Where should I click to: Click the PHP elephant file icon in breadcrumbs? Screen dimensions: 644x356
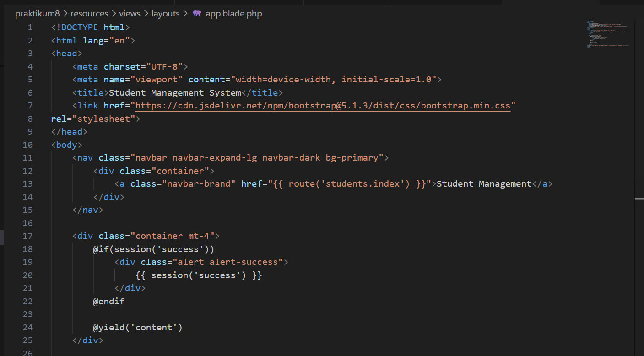tap(197, 13)
